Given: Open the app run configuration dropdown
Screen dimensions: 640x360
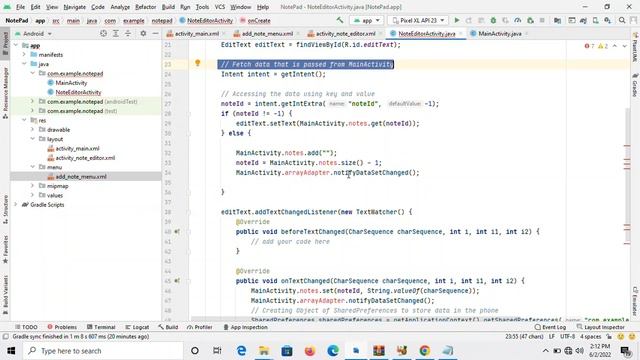Looking at the screenshot, I should tap(367, 20).
